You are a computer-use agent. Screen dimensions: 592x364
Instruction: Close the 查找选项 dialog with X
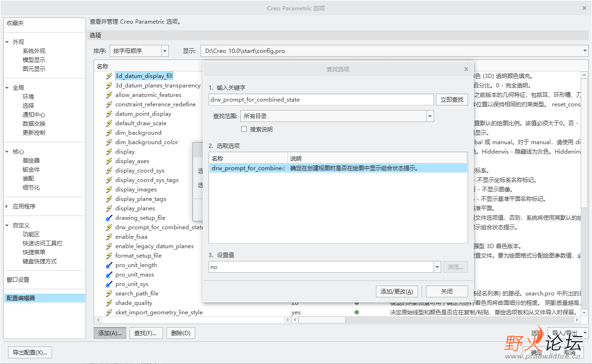point(466,69)
